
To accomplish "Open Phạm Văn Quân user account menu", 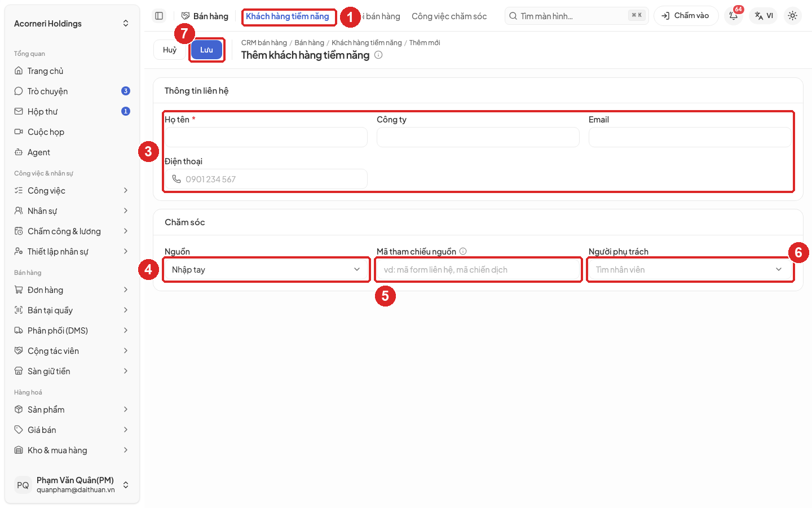I will click(72, 485).
